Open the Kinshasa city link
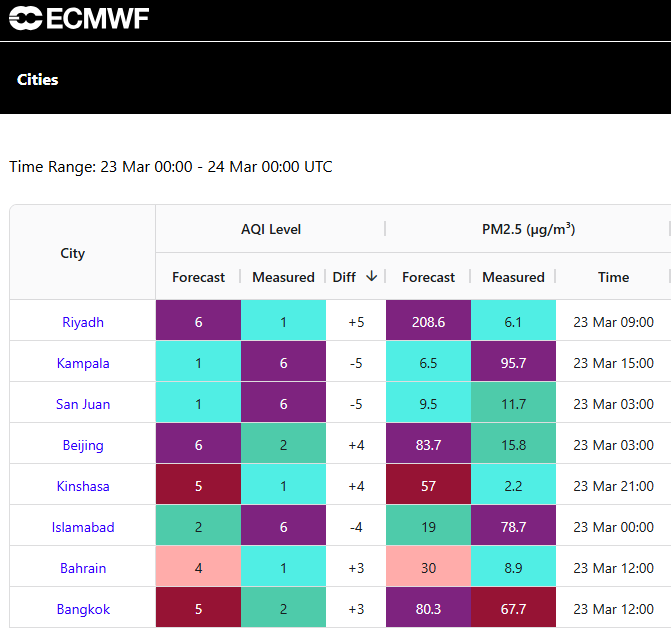The width and height of the screenshot is (671, 628). coord(83,486)
